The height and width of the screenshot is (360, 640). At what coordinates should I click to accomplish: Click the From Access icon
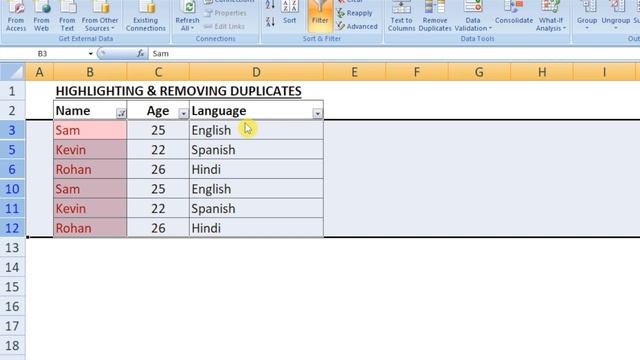click(x=16, y=16)
